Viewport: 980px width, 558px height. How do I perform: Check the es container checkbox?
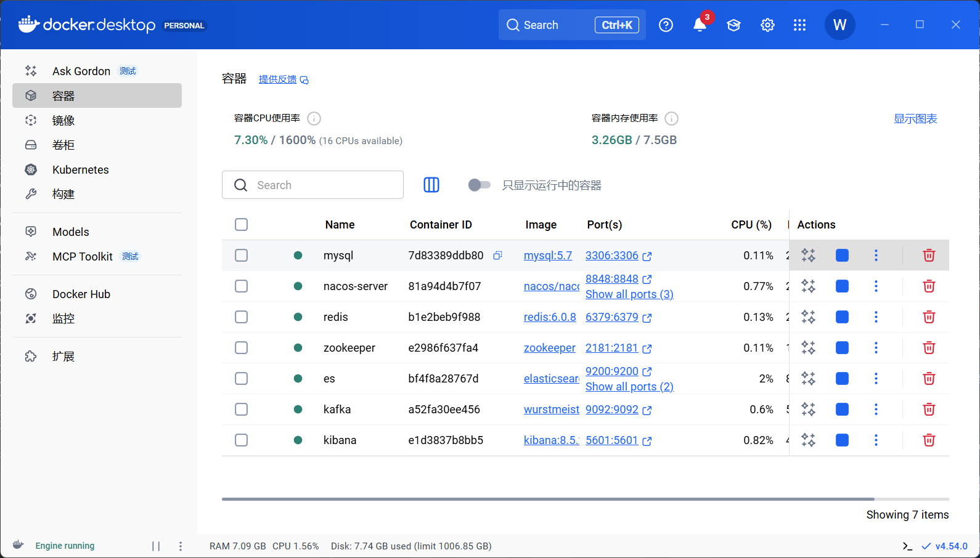point(242,379)
